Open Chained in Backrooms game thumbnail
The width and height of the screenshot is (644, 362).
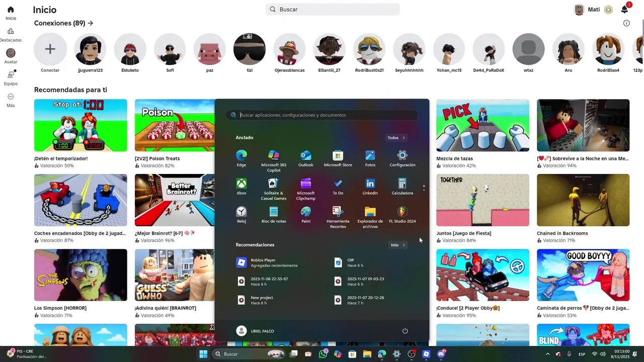(x=583, y=200)
